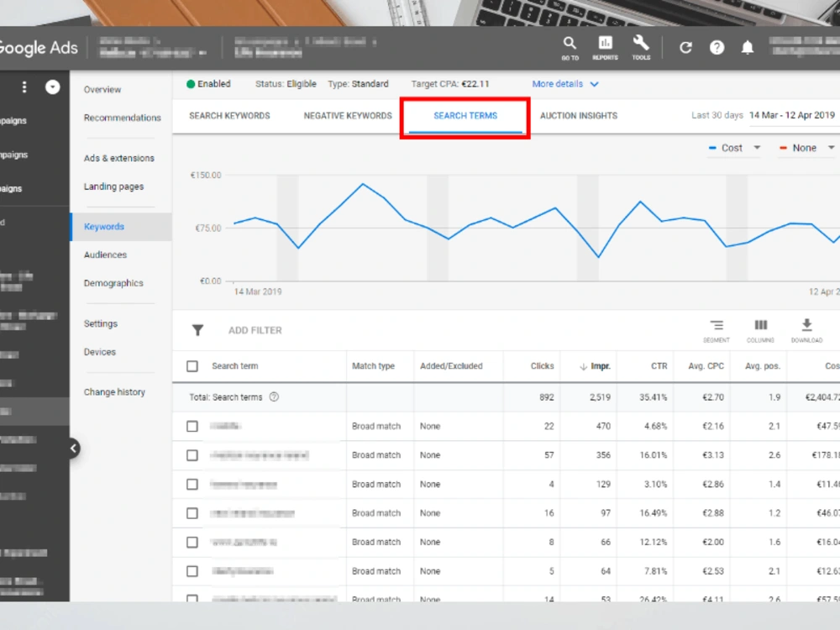Click the help icon next to Total: Search terms
This screenshot has height=630, width=840.
275,397
